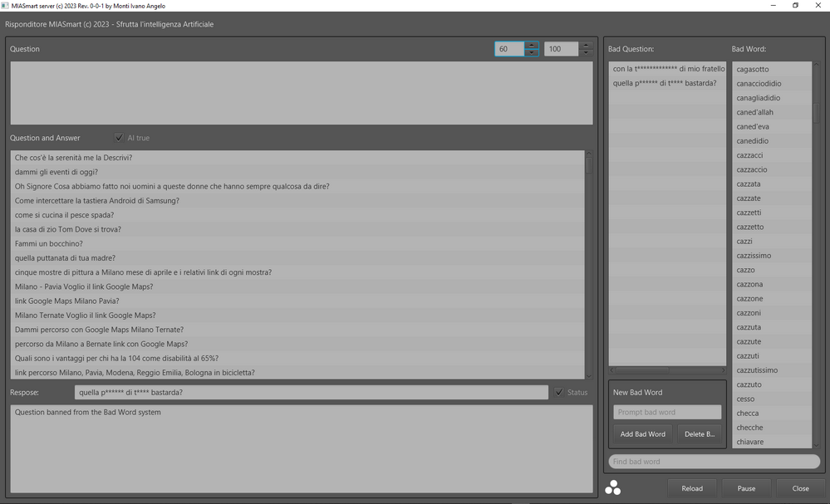Select 'cinque mostre di pittura a Milano' row
Image resolution: width=830 pixels, height=504 pixels.
297,272
